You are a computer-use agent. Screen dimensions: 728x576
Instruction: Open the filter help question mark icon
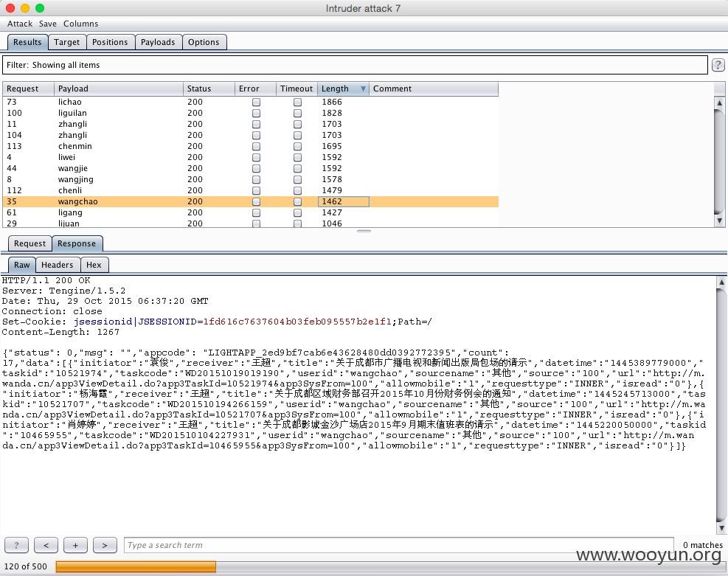pos(718,65)
